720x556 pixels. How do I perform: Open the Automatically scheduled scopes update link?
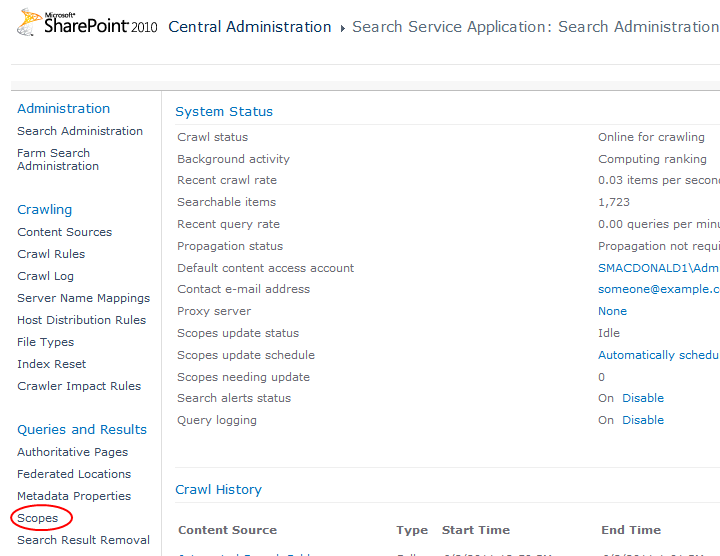click(x=658, y=355)
